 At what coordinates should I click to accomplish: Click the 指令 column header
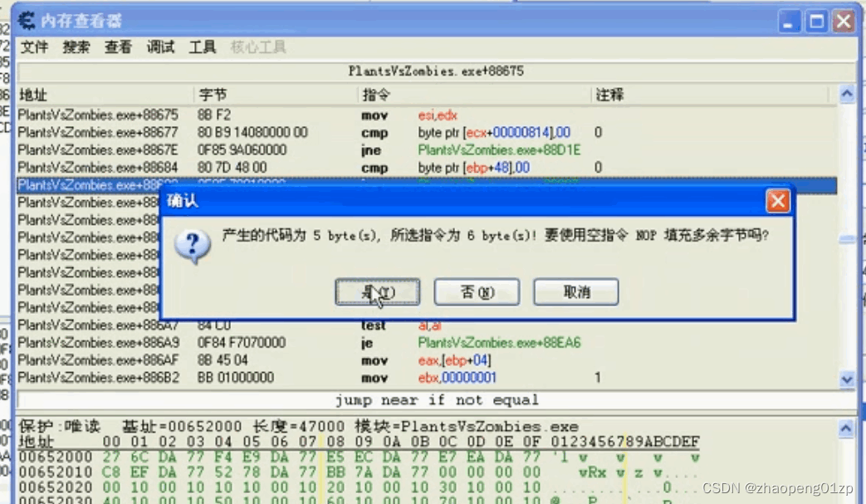(475, 95)
